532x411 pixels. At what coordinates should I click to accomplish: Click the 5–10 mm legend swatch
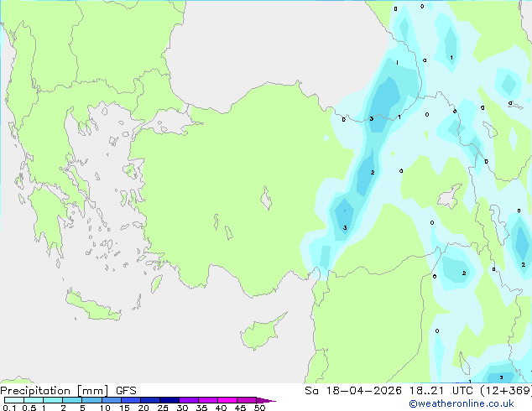(x=91, y=400)
